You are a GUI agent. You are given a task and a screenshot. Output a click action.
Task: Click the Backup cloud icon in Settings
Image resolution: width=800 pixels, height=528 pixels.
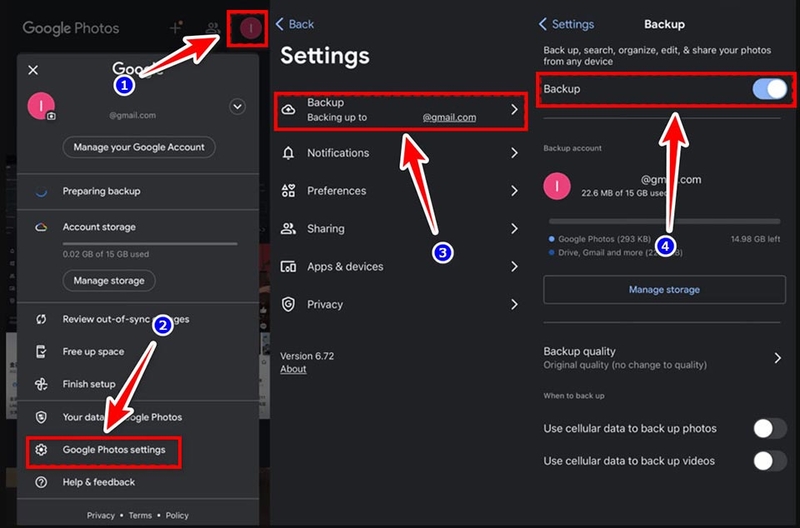point(288,110)
